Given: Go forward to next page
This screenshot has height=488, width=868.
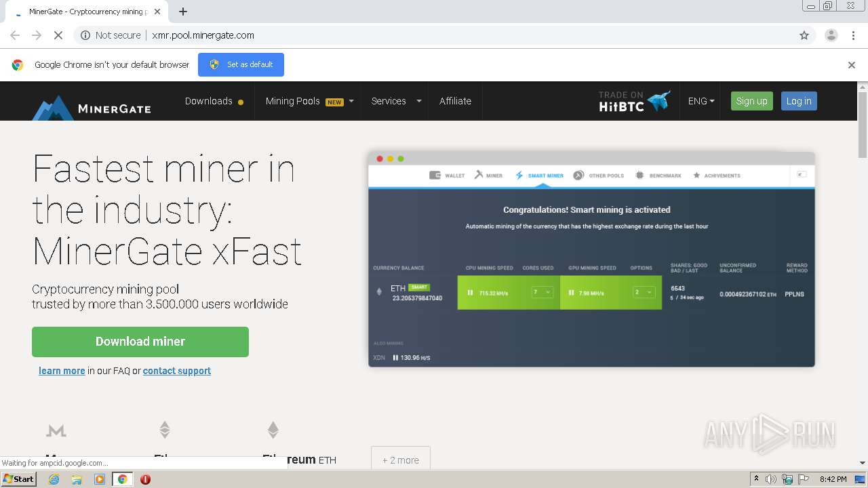Looking at the screenshot, I should click(x=37, y=35).
